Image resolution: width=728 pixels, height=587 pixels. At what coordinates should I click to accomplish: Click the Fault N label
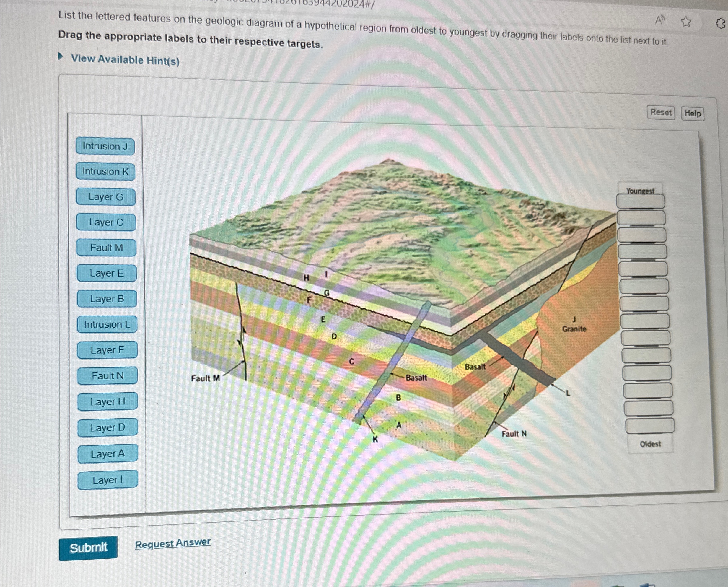[x=108, y=376]
